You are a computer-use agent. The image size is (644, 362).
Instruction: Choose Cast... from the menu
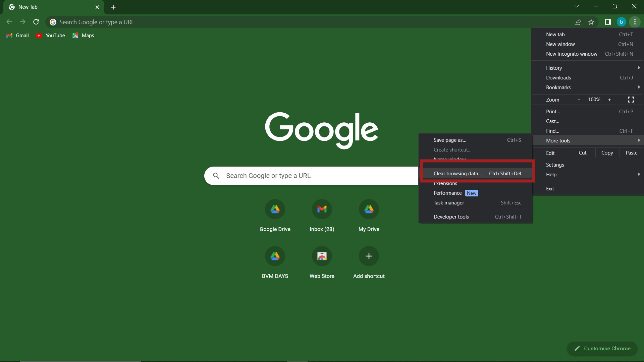tap(587, 121)
